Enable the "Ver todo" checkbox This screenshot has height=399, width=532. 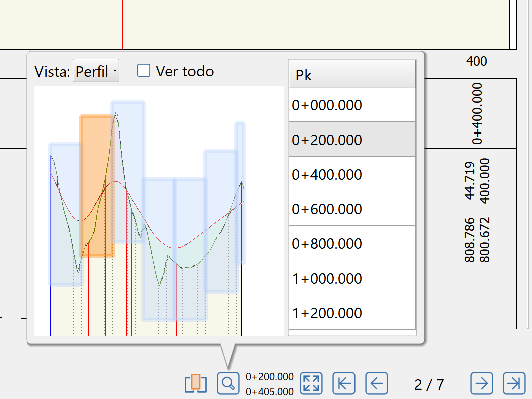click(x=144, y=71)
